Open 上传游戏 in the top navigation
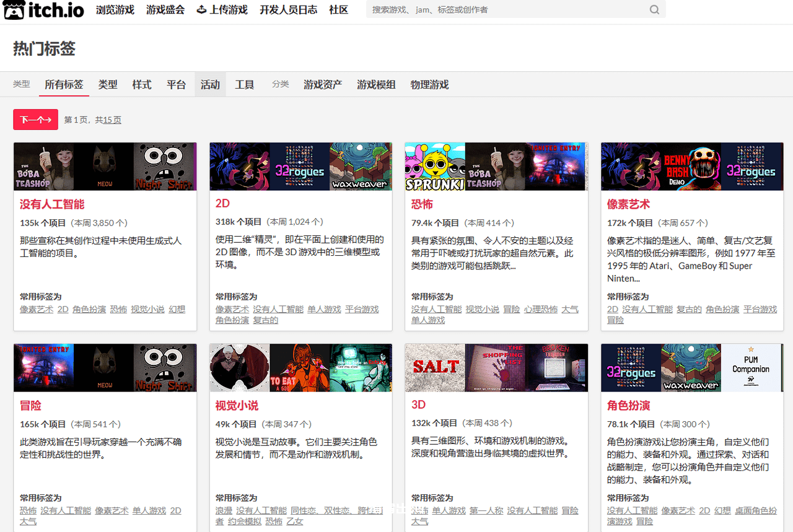This screenshot has width=793, height=532. (x=222, y=10)
